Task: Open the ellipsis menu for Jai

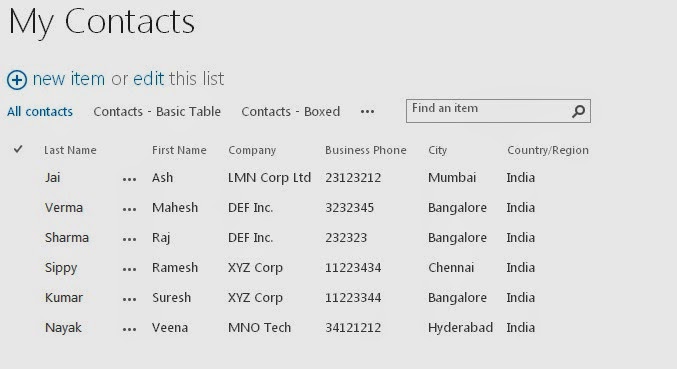Action: pyautogui.click(x=130, y=179)
